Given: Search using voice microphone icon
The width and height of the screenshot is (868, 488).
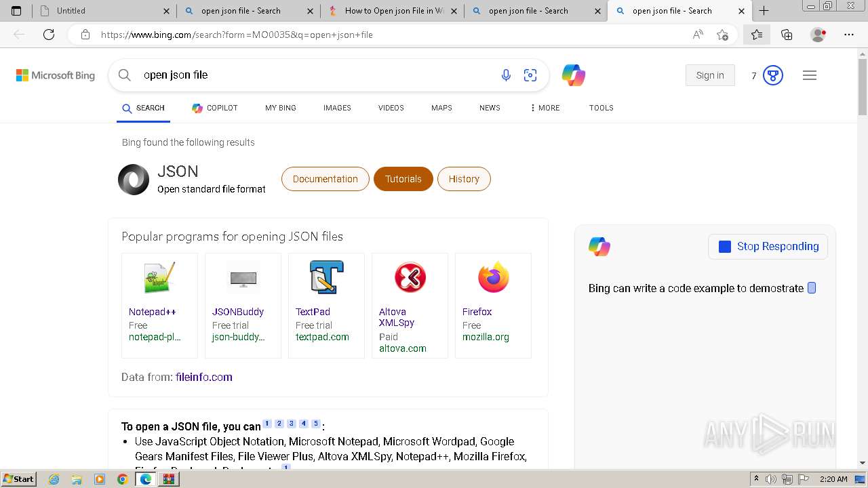Looking at the screenshot, I should (506, 75).
